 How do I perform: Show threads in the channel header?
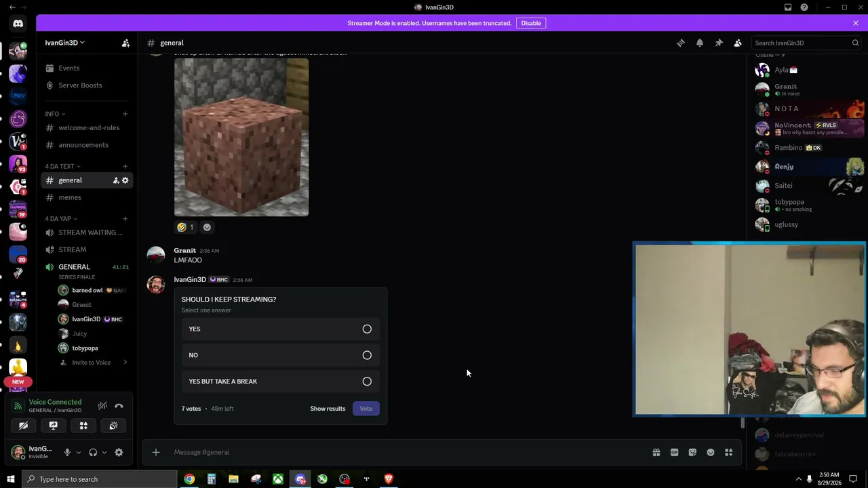(681, 43)
